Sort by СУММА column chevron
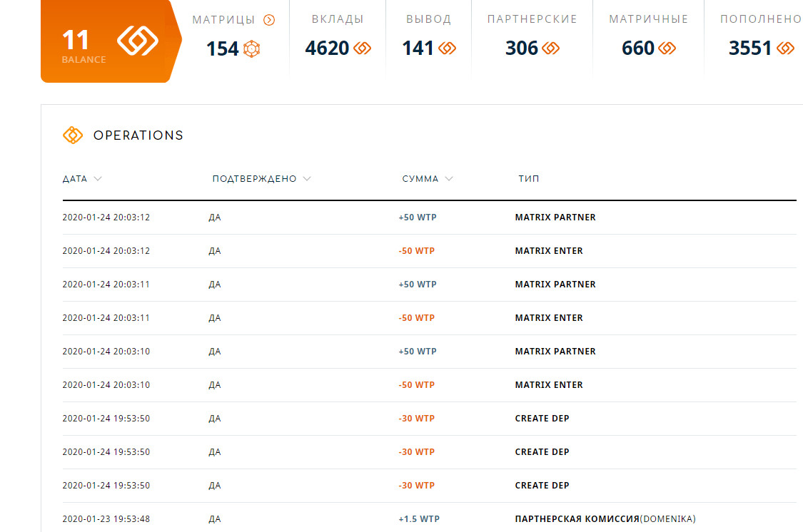 pos(449,178)
